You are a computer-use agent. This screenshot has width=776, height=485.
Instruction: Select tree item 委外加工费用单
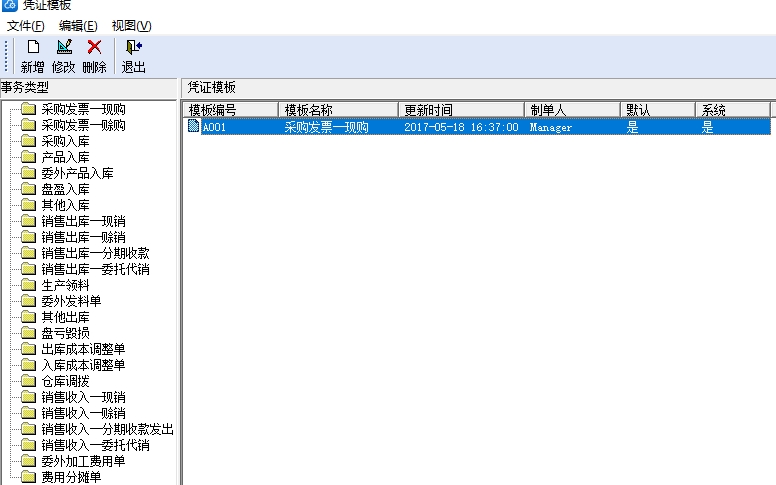tap(83, 461)
